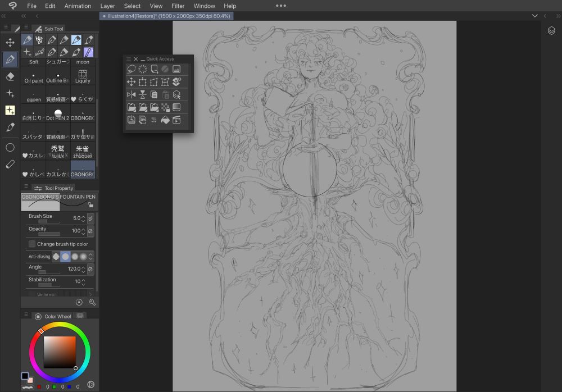Adjust Stabilization stepper arrows

click(x=83, y=282)
